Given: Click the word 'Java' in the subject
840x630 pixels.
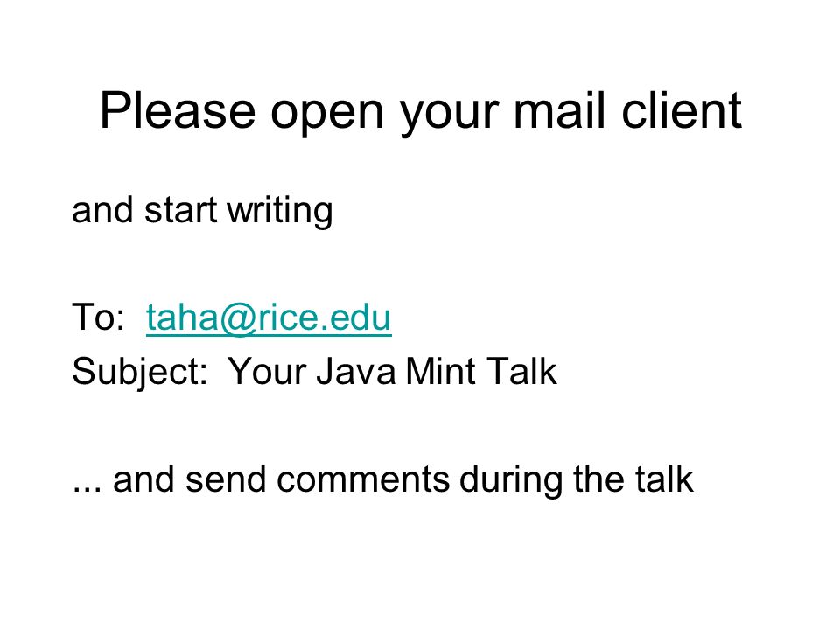Looking at the screenshot, I should pos(356,371).
